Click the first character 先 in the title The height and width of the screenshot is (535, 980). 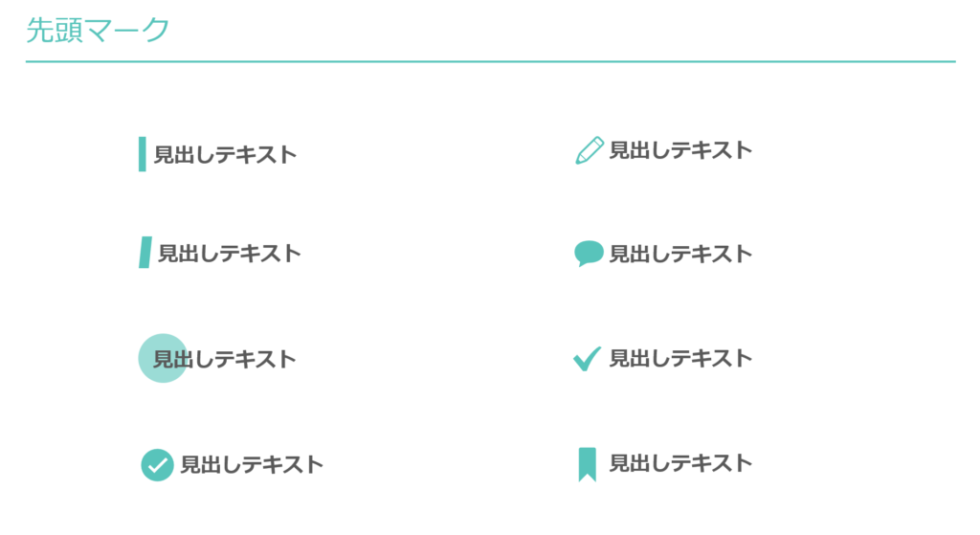(39, 30)
